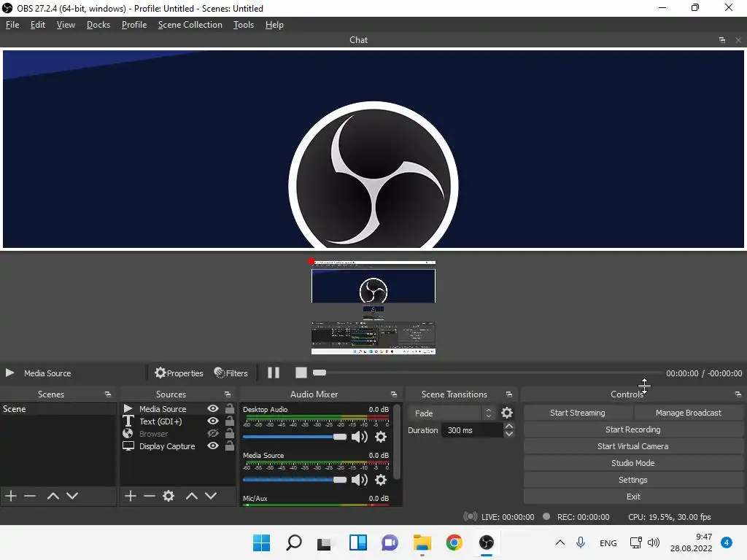This screenshot has width=747, height=560.
Task: Hide the Text (GDI+) source via eye
Action: click(213, 421)
